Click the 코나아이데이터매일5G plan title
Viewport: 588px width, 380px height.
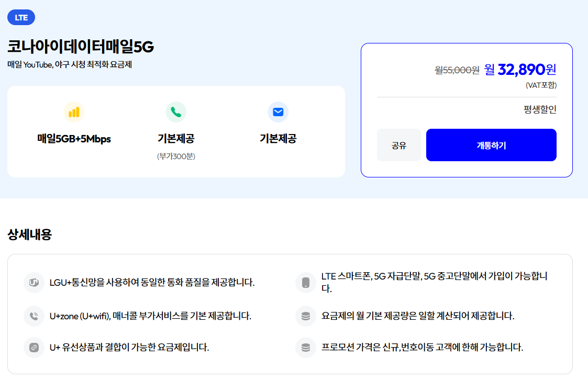pyautogui.click(x=81, y=47)
